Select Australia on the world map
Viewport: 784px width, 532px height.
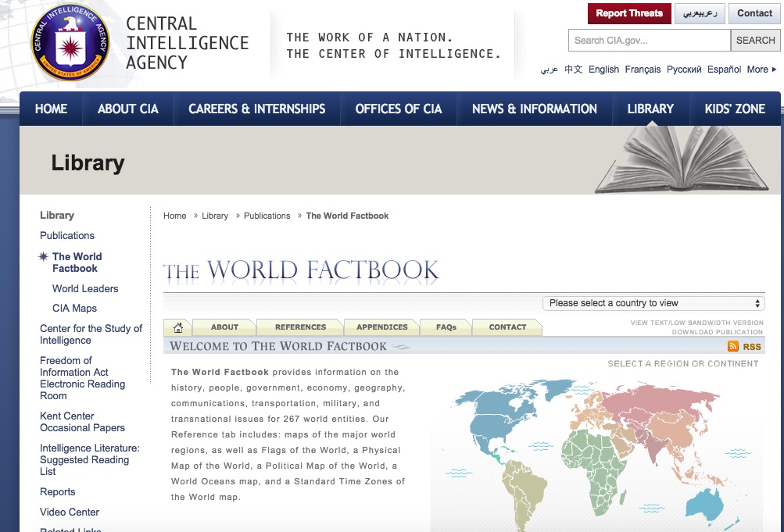pos(705,505)
